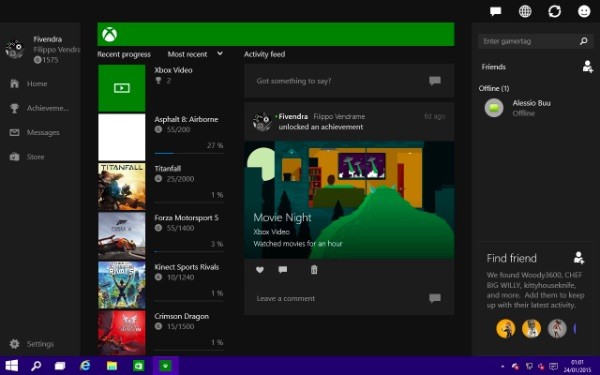This screenshot has height=375, width=600.
Task: Click the Xbox logo in green banner
Action: pyautogui.click(x=109, y=34)
